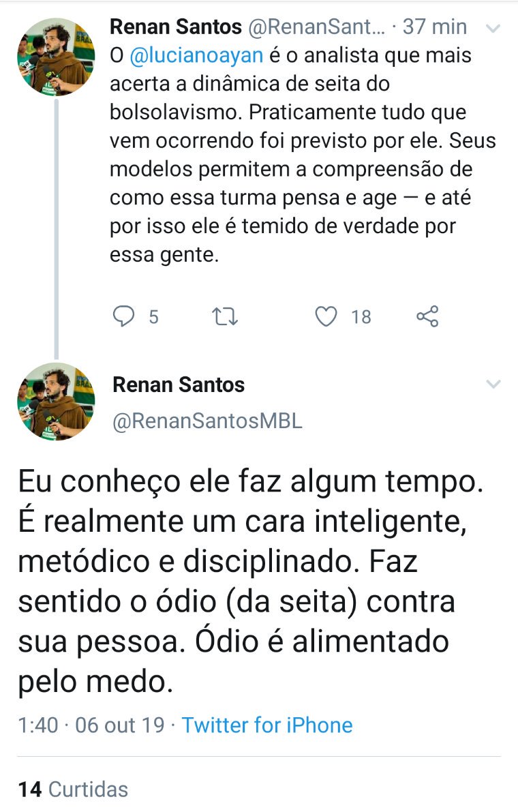
Task: Click "Renan Santos" name on second tweet
Action: tap(179, 385)
